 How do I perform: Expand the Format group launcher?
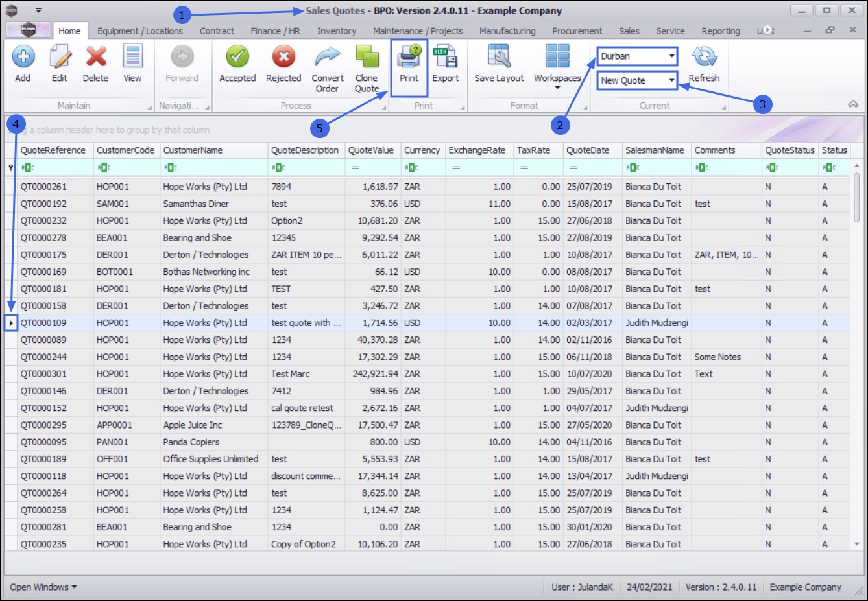[585, 107]
